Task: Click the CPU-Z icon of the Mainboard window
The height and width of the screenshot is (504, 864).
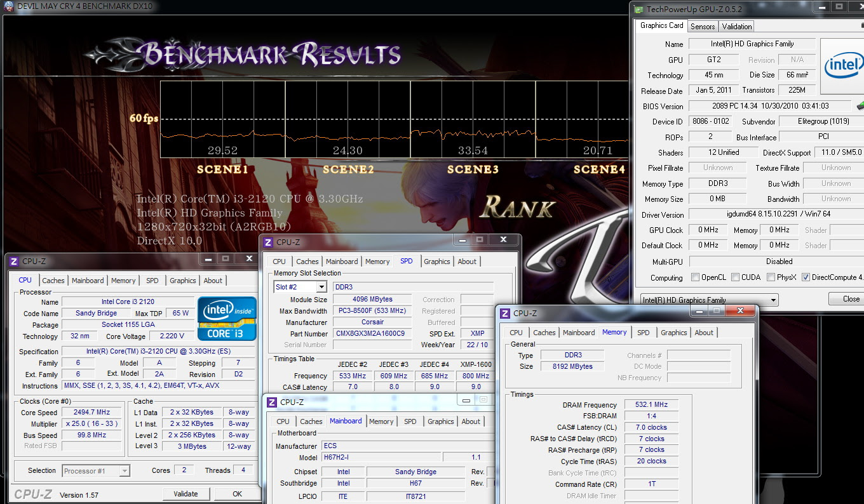Action: (x=272, y=402)
